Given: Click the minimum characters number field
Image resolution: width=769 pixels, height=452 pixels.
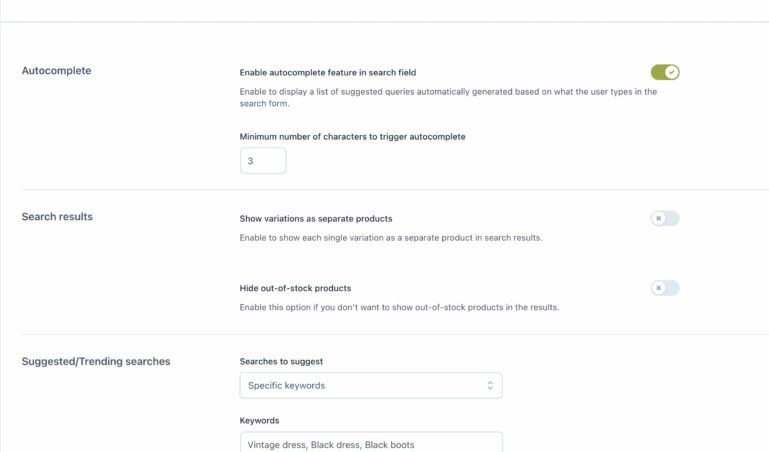Looking at the screenshot, I should 263,161.
